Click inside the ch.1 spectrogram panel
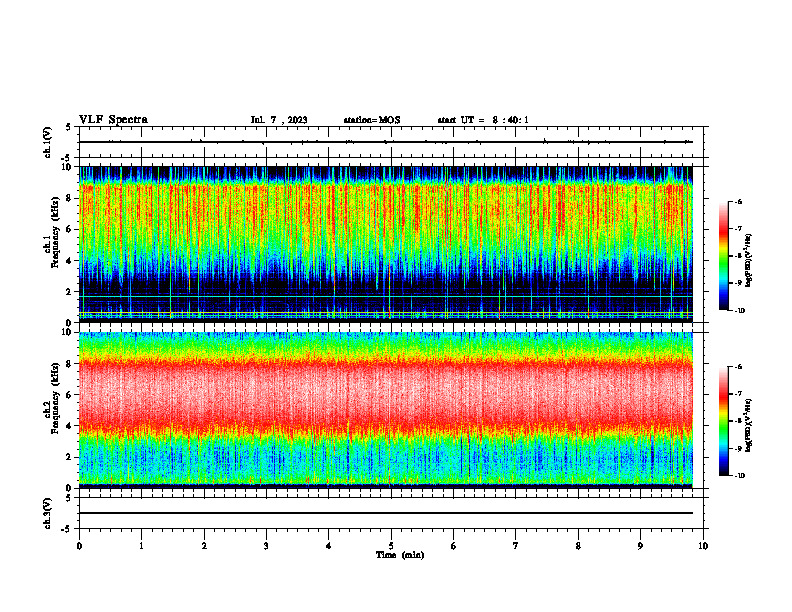The image size is (792, 612). 386,244
